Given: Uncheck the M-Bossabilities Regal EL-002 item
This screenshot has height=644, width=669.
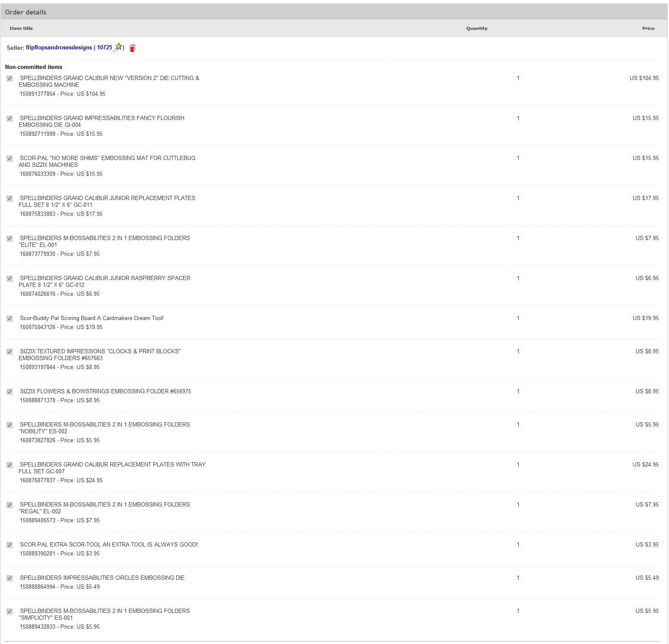Looking at the screenshot, I should click(x=9, y=505).
